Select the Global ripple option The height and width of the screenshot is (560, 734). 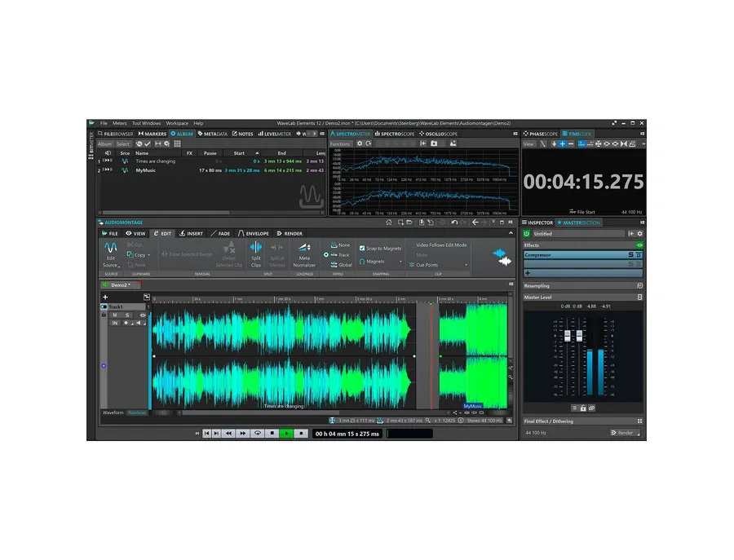click(x=341, y=265)
